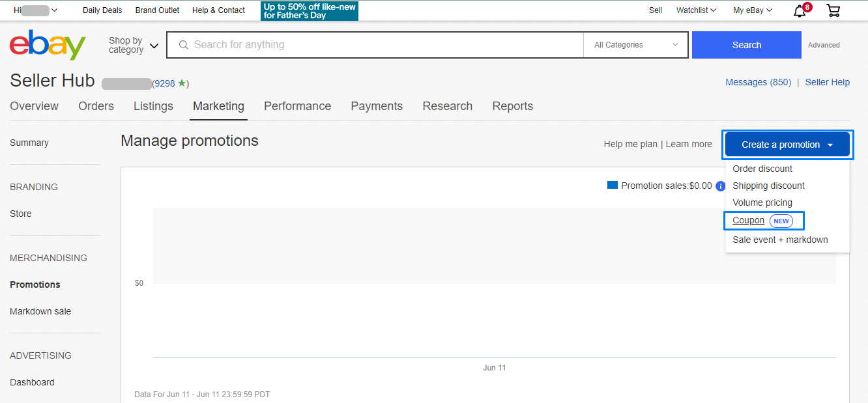The image size is (868, 403).
Task: Select Sale event + markdown option
Action: [780, 240]
